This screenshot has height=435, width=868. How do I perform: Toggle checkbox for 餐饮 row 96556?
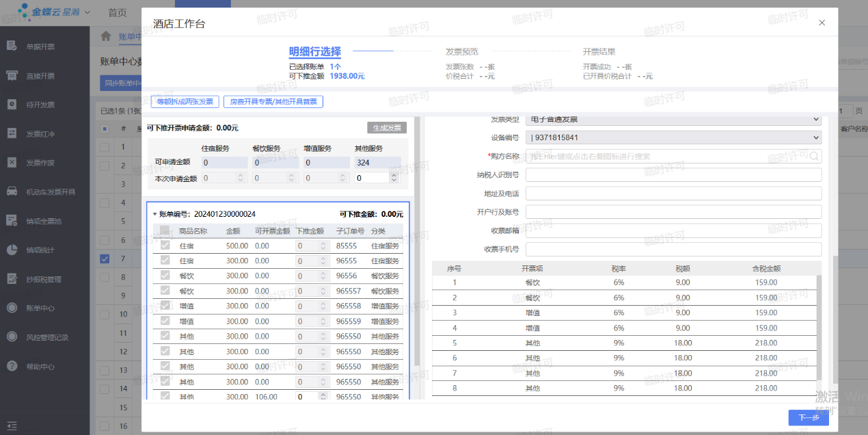(165, 275)
